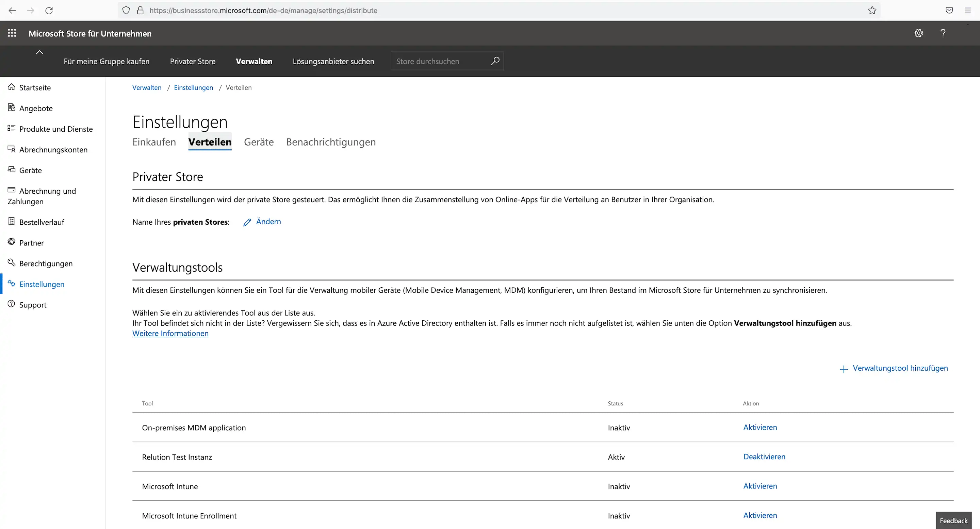The height and width of the screenshot is (529, 980).
Task: Open the Pocket icon in browser toolbar
Action: (x=949, y=10)
